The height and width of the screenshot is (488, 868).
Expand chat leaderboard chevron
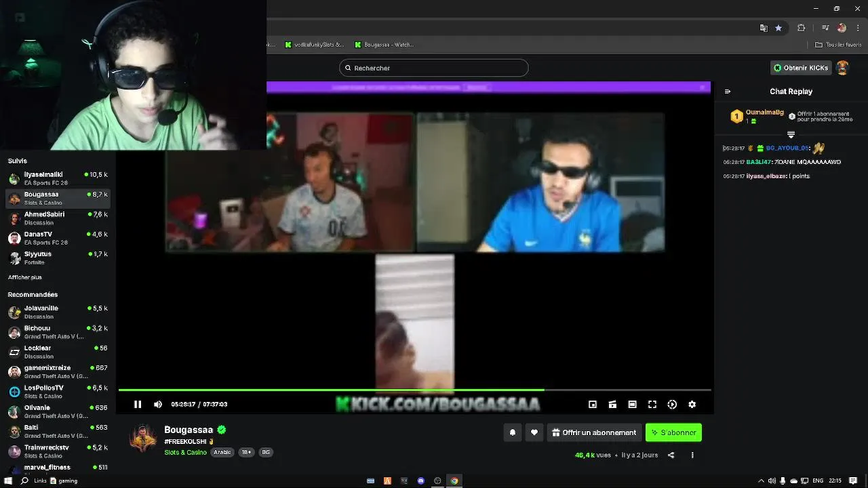click(791, 135)
